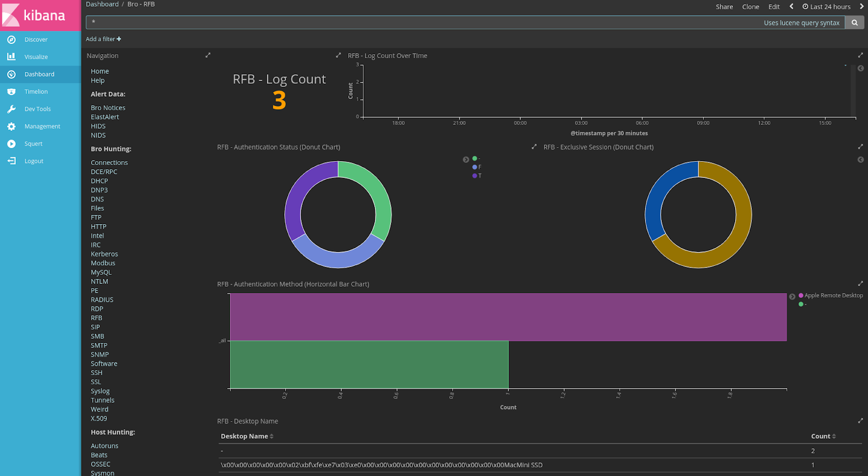Open the Bro Notices link
Screen dimensions: 868x476
(x=108, y=108)
